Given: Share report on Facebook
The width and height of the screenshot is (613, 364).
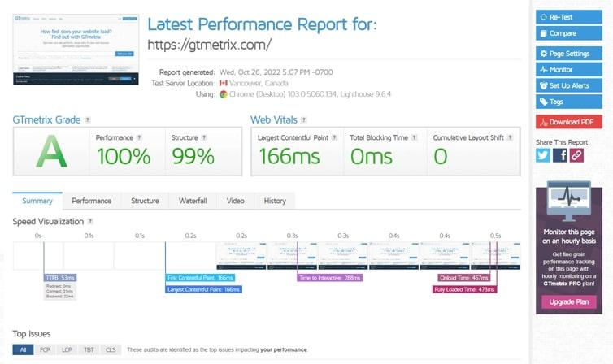Looking at the screenshot, I should (x=559, y=155).
